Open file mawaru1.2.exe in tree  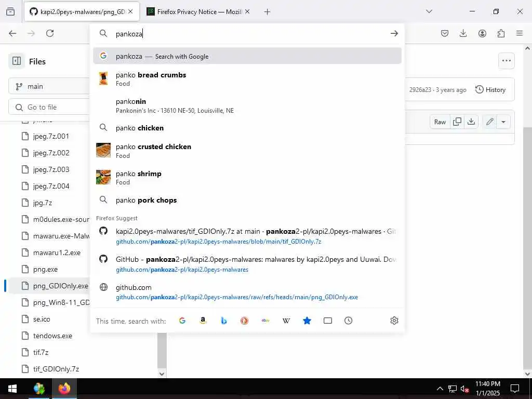point(57,253)
